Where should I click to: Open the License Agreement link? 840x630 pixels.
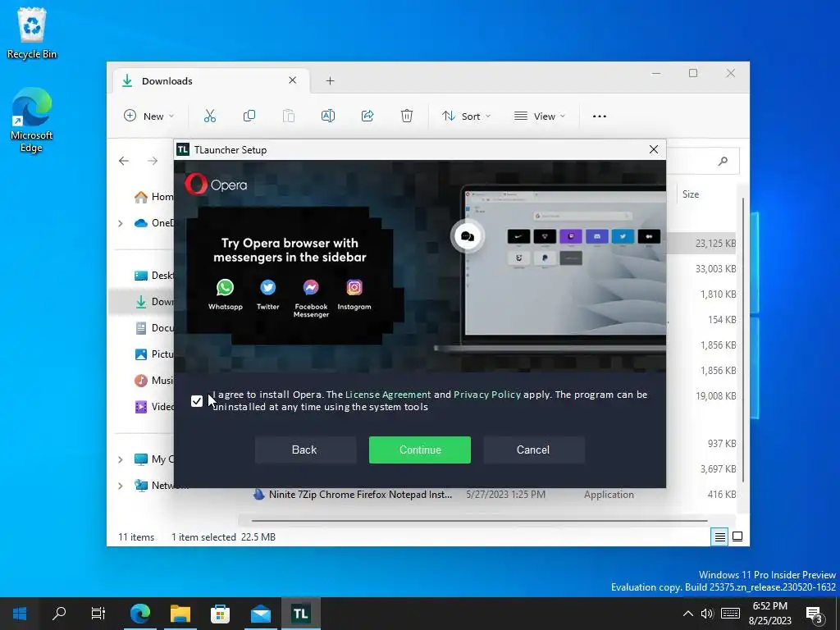[x=388, y=395]
